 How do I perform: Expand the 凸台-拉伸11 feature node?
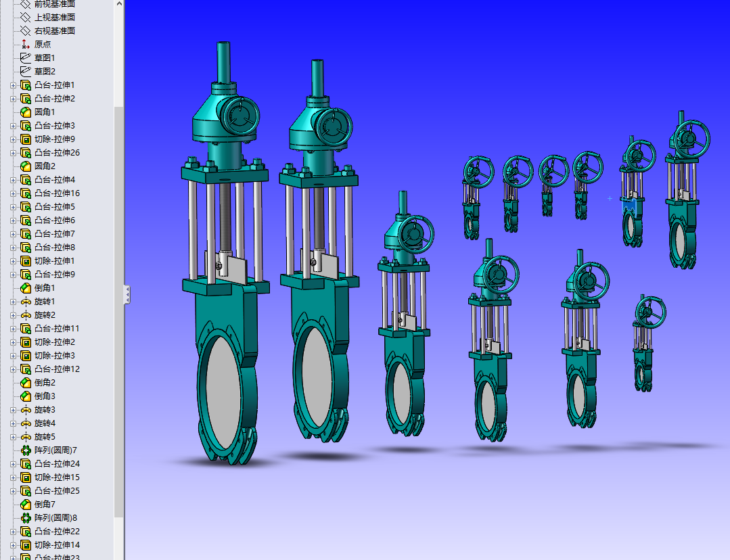point(13,329)
